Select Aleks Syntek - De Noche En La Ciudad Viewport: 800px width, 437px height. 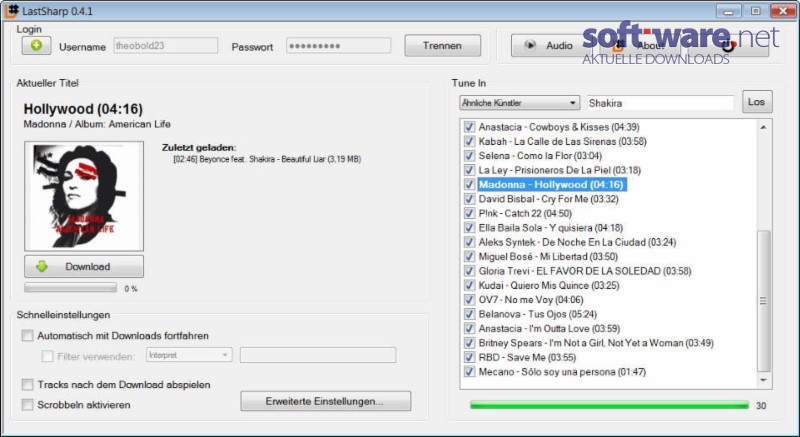[577, 242]
